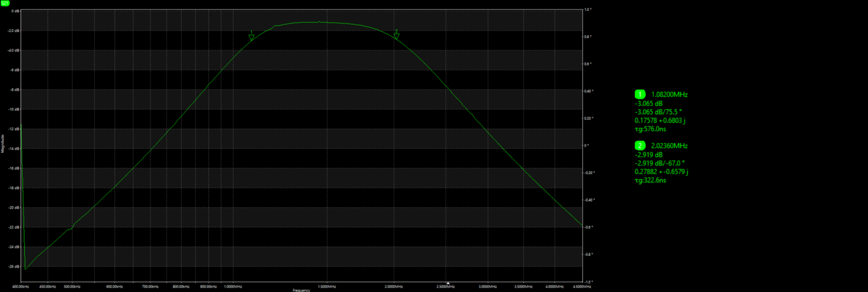
Task: Click the Magnitude axis title
Action: tap(3, 143)
